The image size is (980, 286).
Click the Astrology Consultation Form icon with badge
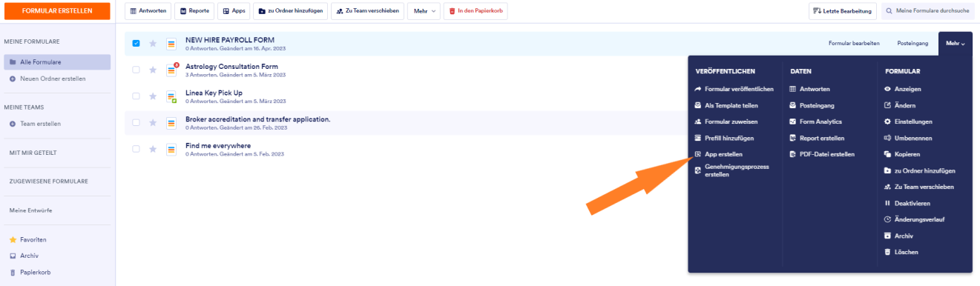172,70
